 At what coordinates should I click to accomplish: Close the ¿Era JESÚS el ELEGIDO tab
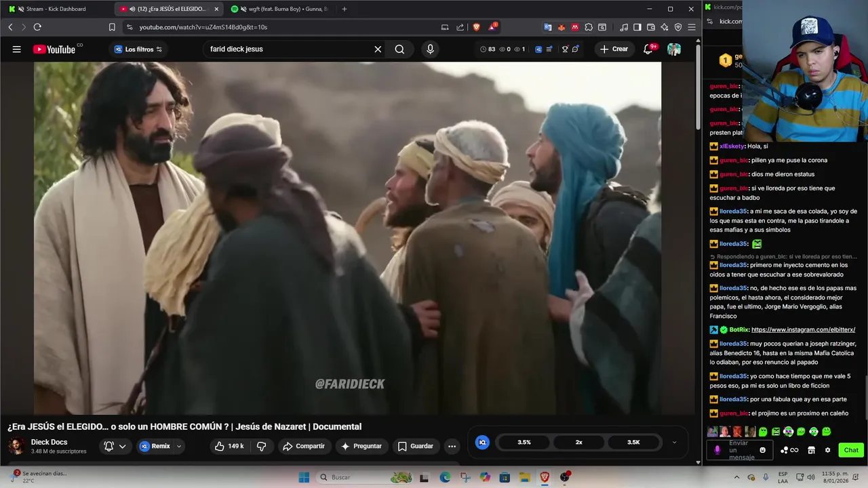pyautogui.click(x=216, y=9)
